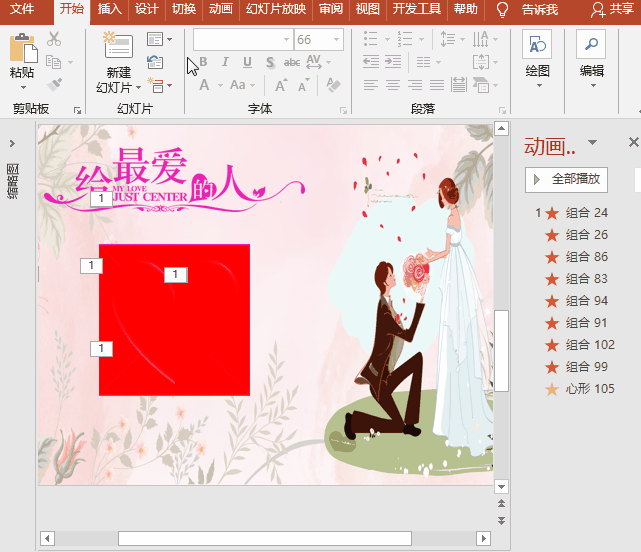Viewport: 641px width, 552px height.
Task: Apply bullet list formatting
Action: pyautogui.click(x=371, y=39)
